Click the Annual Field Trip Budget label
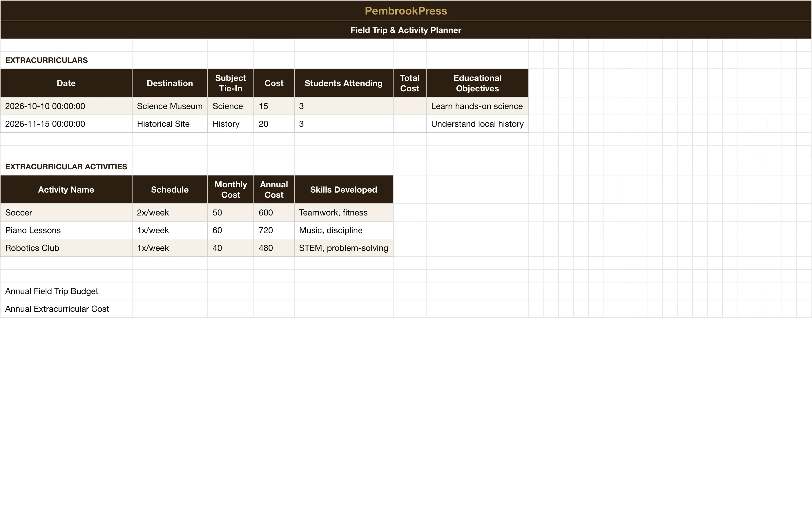812x522 pixels. 66,291
